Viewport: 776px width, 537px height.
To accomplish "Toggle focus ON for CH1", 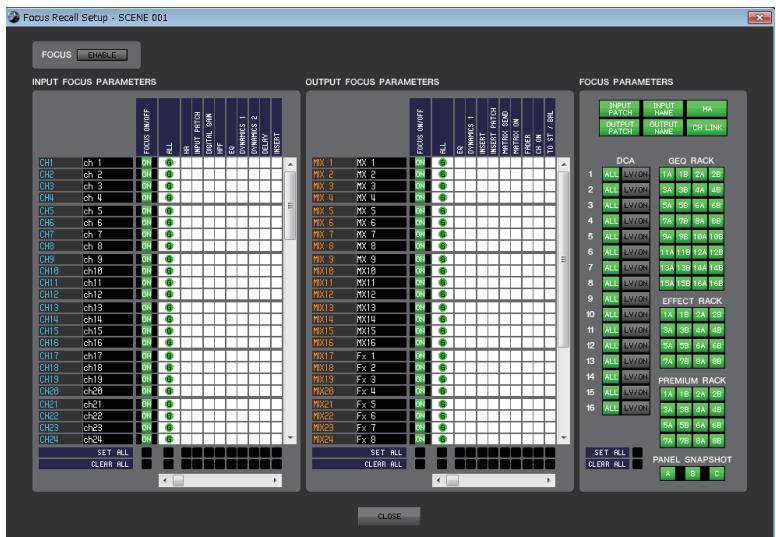I will 146,162.
